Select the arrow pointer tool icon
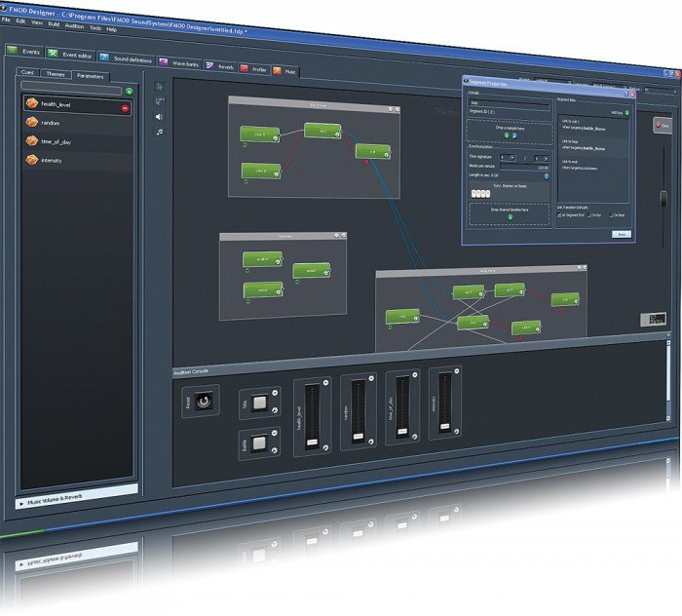Image resolution: width=682 pixels, height=616 pixels. point(159,86)
